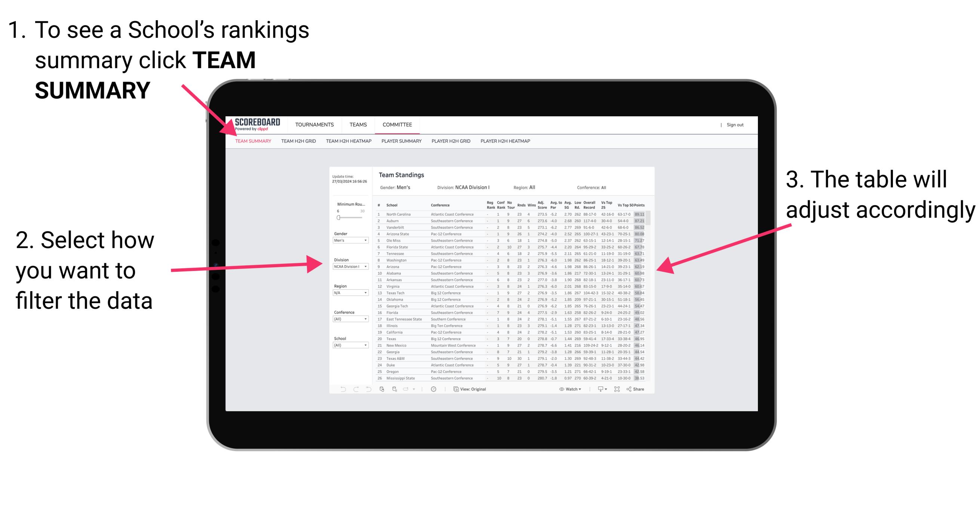Drag the Minimum Rounds range slider
The image size is (980, 527).
click(x=339, y=217)
